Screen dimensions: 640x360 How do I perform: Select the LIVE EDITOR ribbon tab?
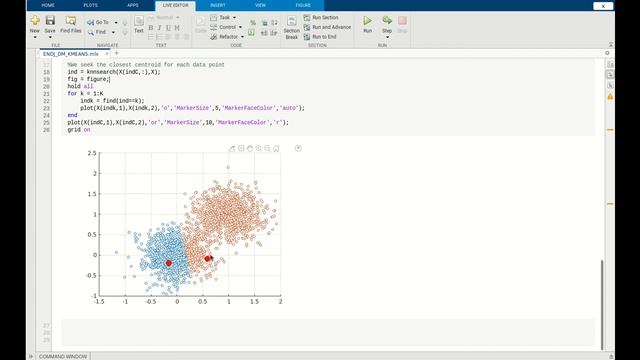(176, 5)
